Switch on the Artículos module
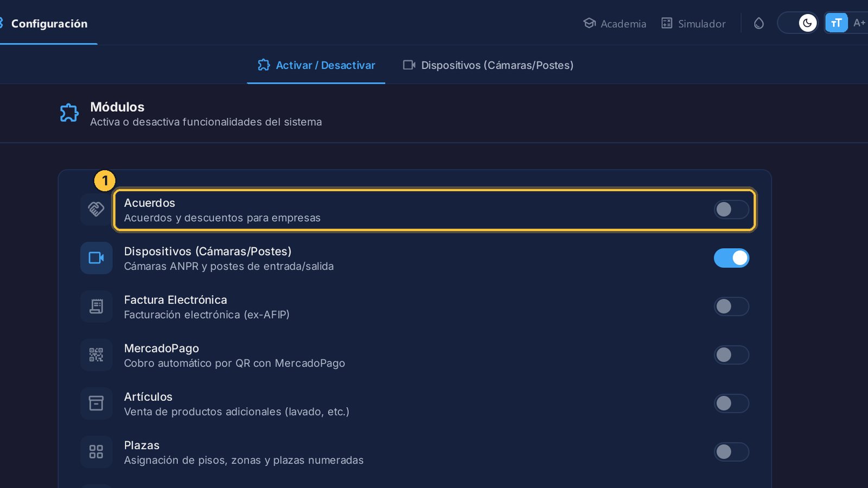This screenshot has height=488, width=868. click(731, 403)
